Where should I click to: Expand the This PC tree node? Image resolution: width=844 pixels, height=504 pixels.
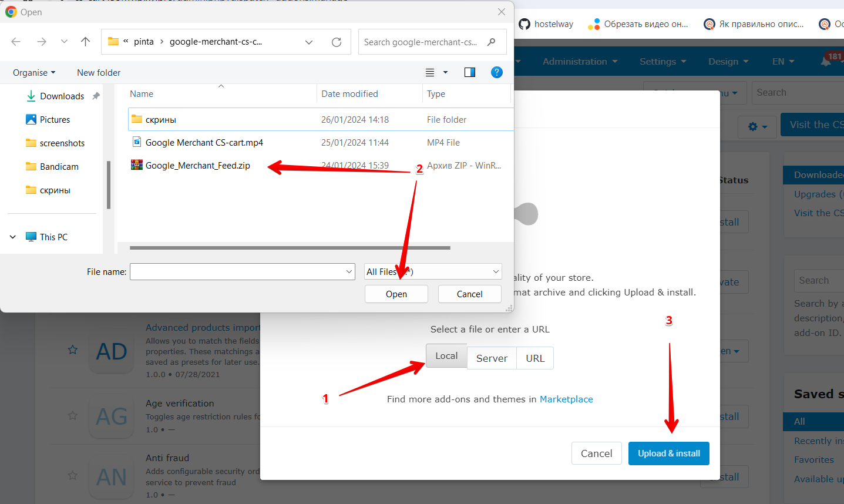click(x=13, y=237)
